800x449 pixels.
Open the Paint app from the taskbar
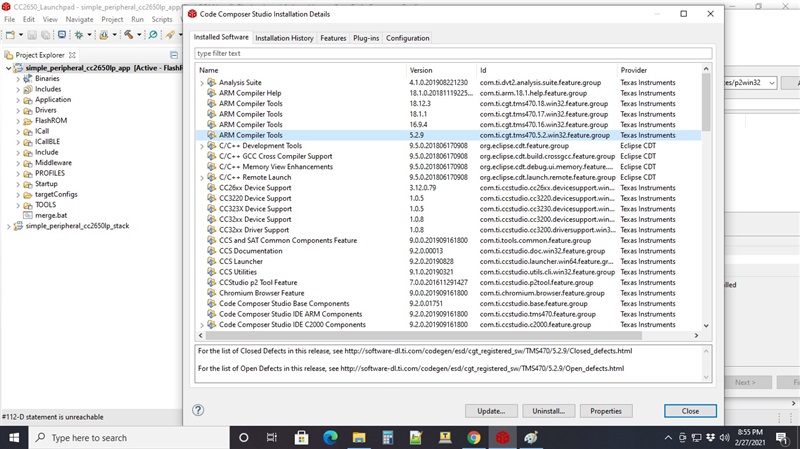(531, 437)
